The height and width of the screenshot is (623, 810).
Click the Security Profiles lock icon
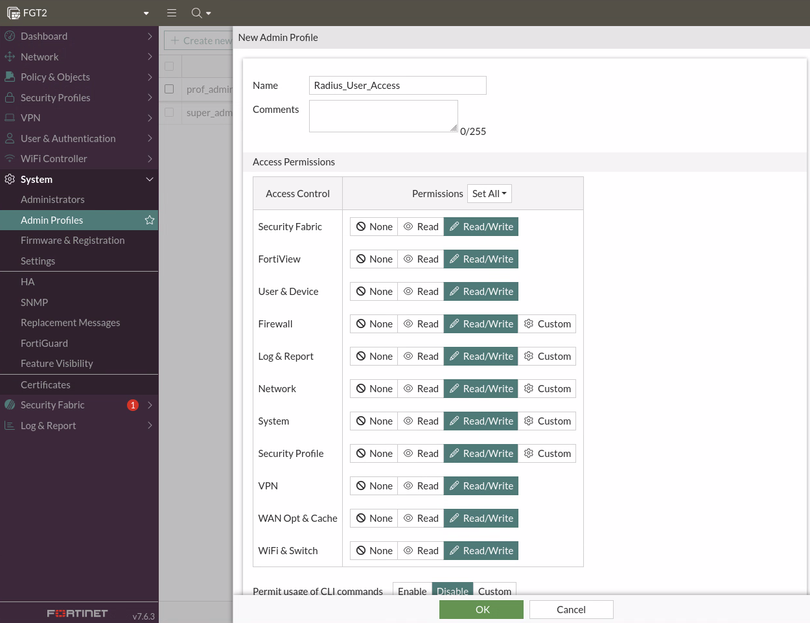coord(9,97)
